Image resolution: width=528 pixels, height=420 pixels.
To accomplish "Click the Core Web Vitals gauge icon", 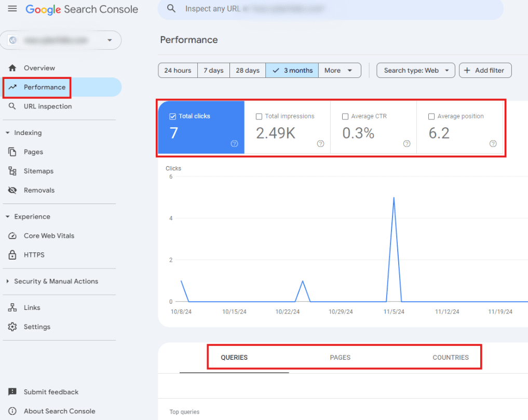I will coord(12,236).
